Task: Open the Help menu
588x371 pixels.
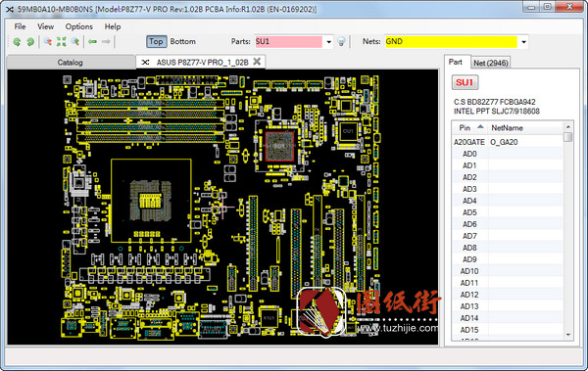Action: tap(113, 26)
